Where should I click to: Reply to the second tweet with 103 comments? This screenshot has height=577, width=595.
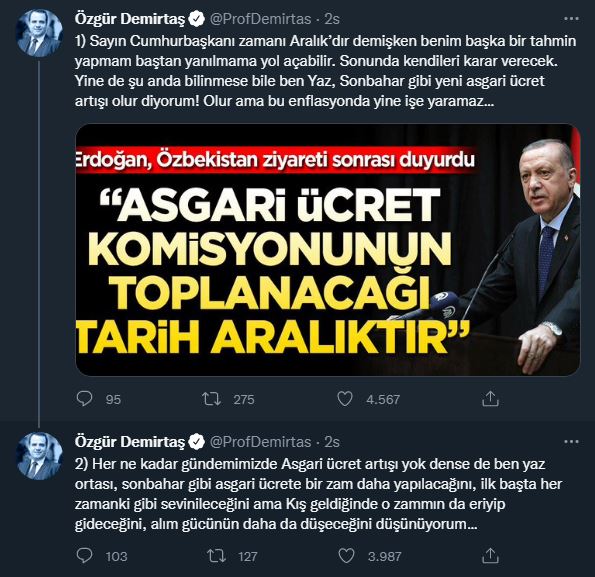coord(84,556)
